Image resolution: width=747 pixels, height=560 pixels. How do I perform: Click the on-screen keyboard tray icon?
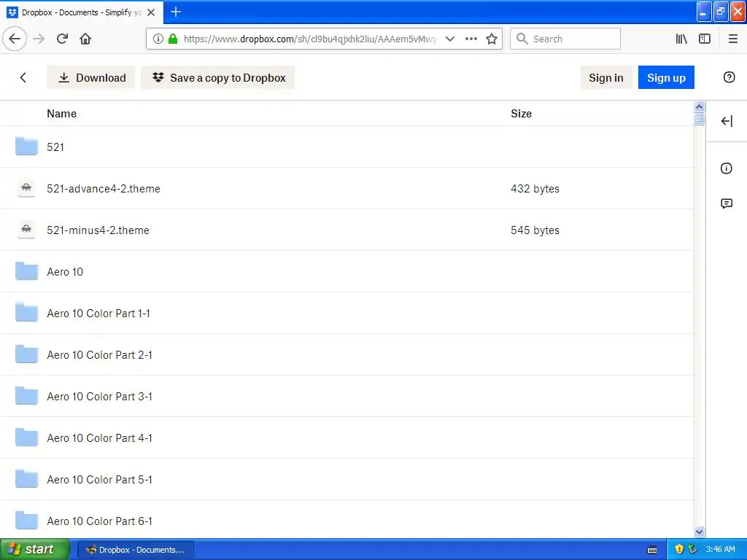[652, 550]
